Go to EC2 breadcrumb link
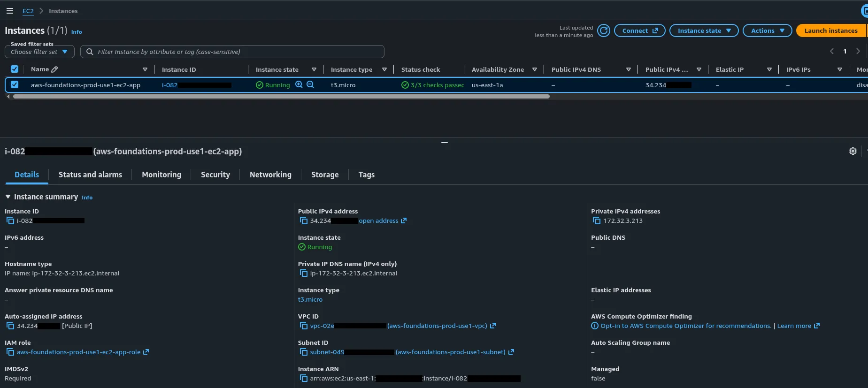The image size is (868, 388). (x=28, y=11)
